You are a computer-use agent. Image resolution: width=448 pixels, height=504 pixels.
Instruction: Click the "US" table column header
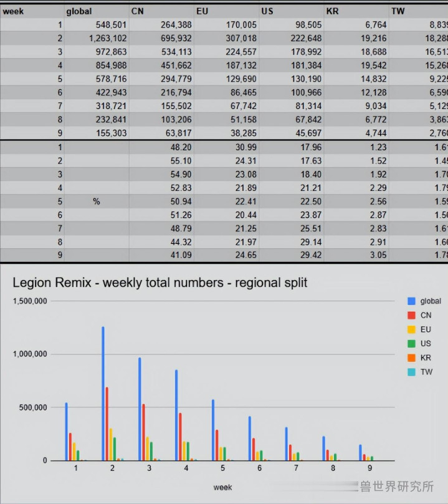[x=267, y=11]
